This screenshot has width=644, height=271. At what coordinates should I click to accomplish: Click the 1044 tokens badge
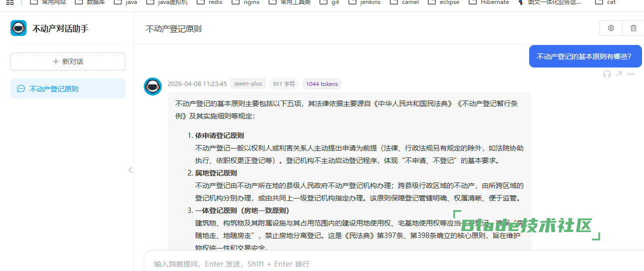coord(322,83)
